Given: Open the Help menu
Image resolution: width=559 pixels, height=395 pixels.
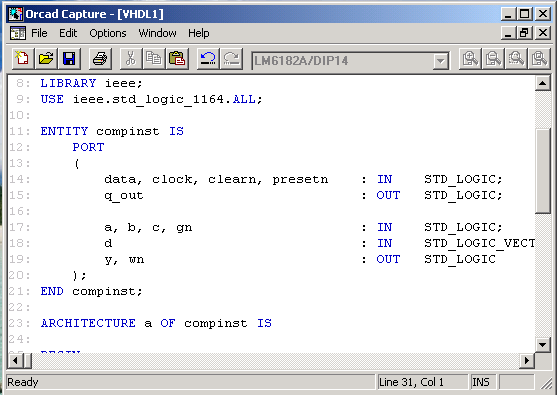Looking at the screenshot, I should coord(199,33).
